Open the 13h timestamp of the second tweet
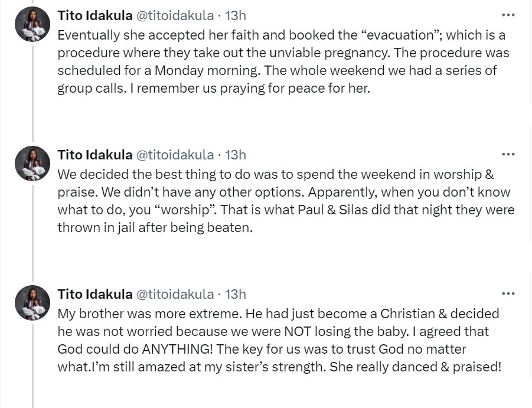This screenshot has height=408, width=532. [236, 155]
